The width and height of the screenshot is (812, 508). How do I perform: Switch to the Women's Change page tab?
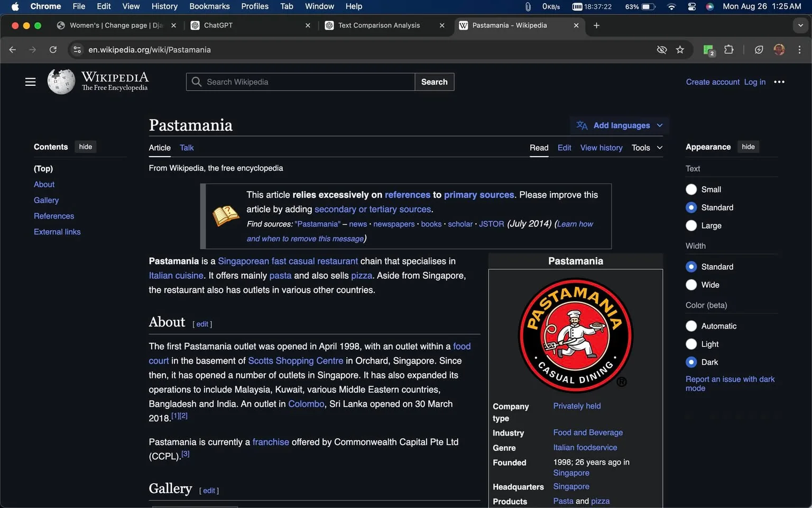click(116, 25)
